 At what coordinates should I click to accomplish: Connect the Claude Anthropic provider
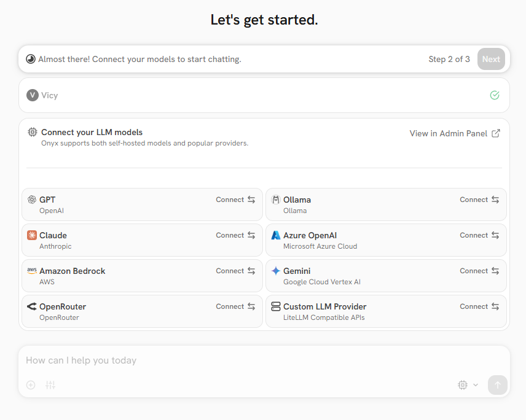235,235
